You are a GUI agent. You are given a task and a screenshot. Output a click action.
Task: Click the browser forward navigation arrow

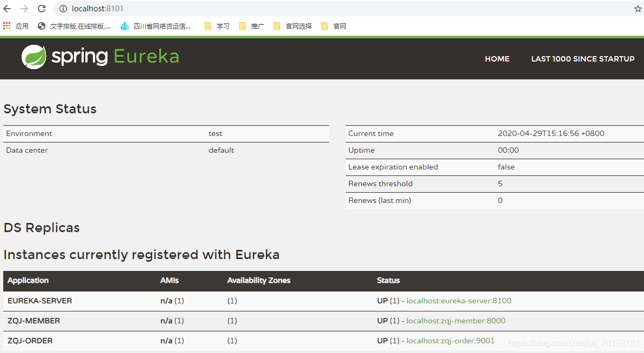(24, 8)
